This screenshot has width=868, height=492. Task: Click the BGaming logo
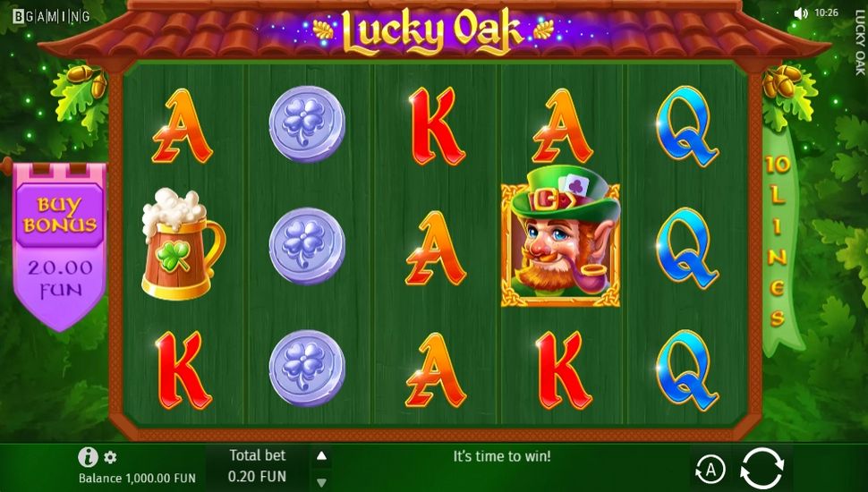coord(51,17)
